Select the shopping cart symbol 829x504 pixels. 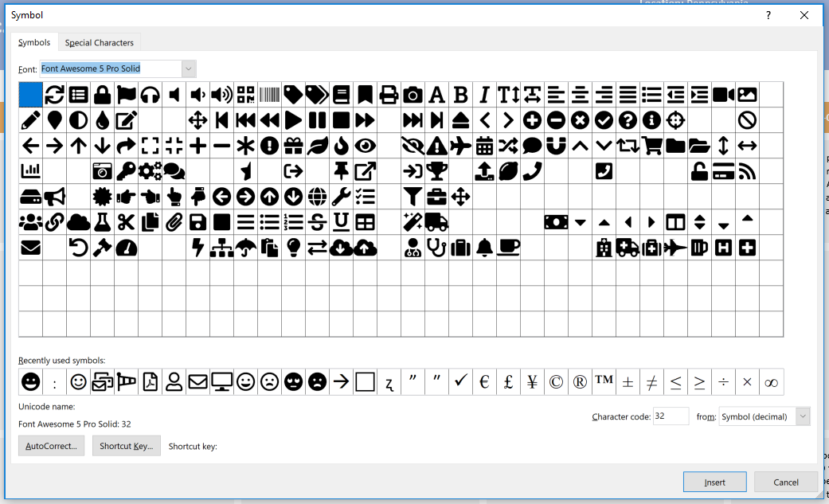[x=651, y=145]
